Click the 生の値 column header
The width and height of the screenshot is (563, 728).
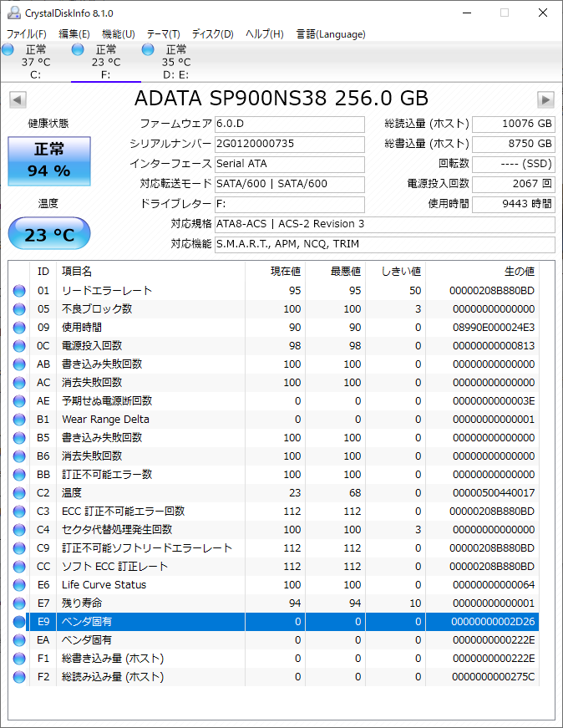click(482, 271)
